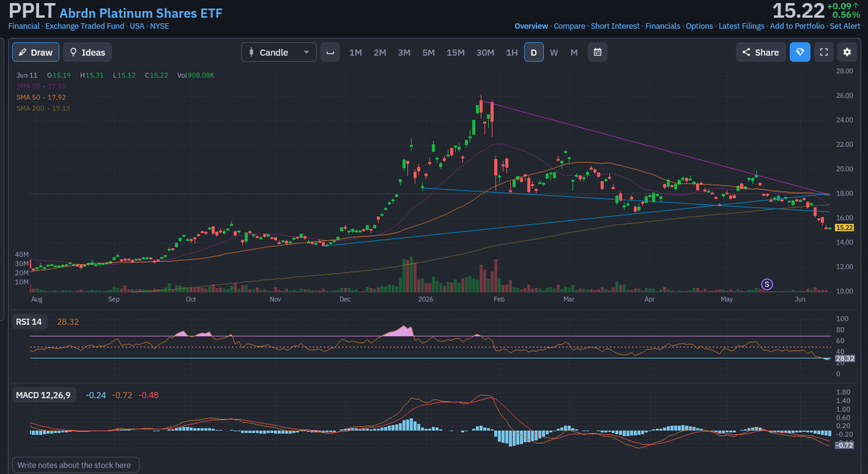Open the calendar date range icon
Image resolution: width=868 pixels, height=474 pixels.
[x=597, y=52]
